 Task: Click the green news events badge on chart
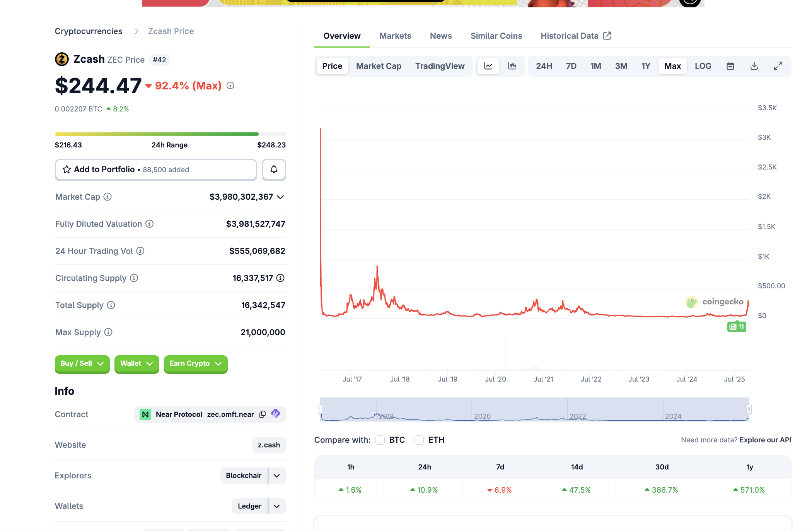pos(737,327)
